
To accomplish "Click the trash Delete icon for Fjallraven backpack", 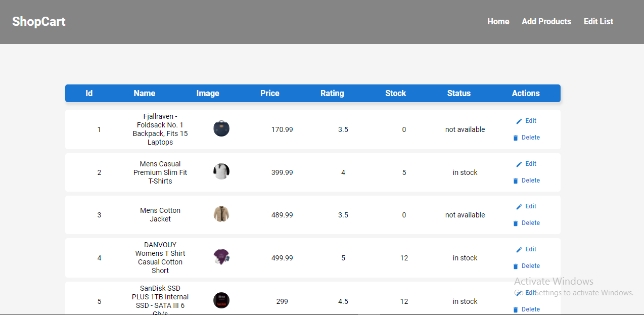I will 516,138.
